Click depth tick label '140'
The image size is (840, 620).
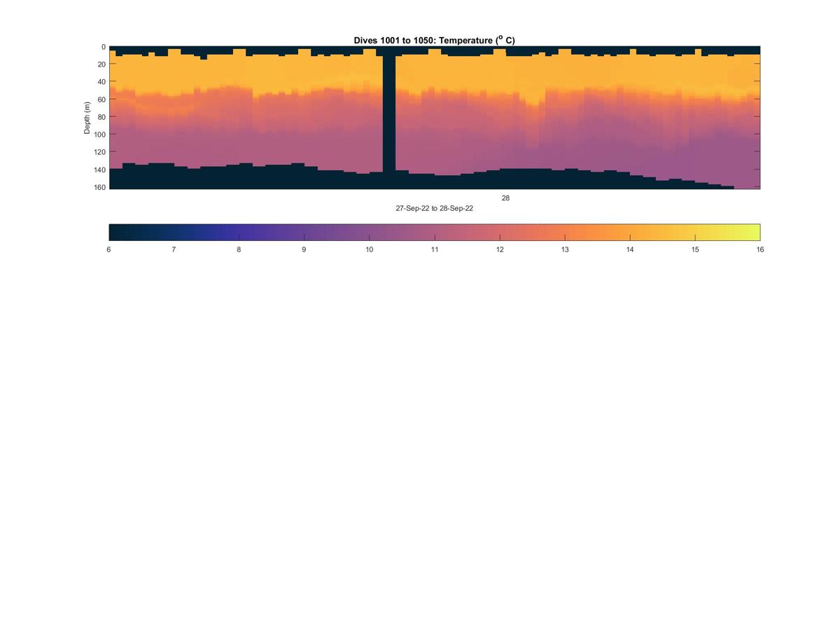[x=99, y=170]
